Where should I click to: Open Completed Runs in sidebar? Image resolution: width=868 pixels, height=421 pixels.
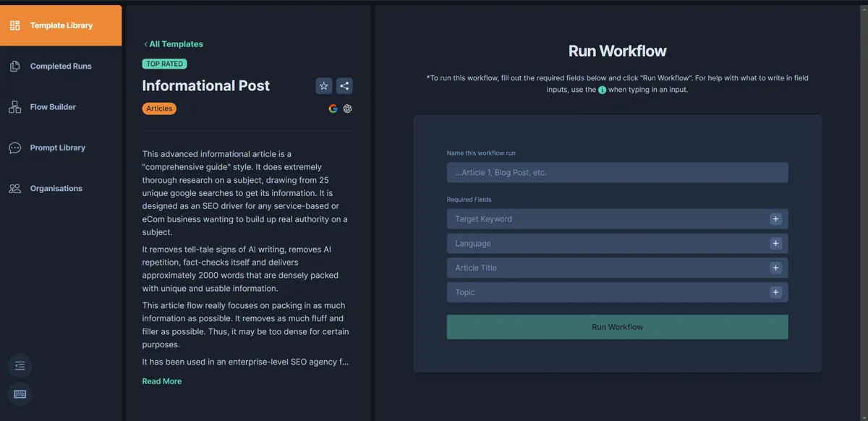tap(61, 67)
